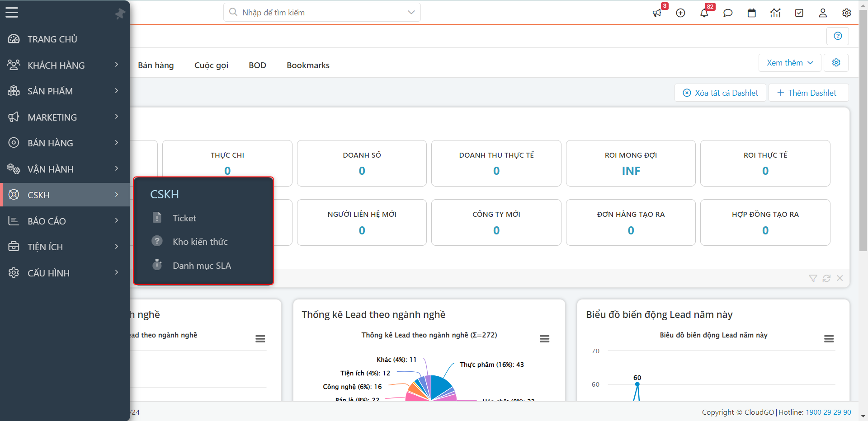This screenshot has width=868, height=421.
Task: Click the Nhập để tìm kiếm search field
Action: [316, 13]
